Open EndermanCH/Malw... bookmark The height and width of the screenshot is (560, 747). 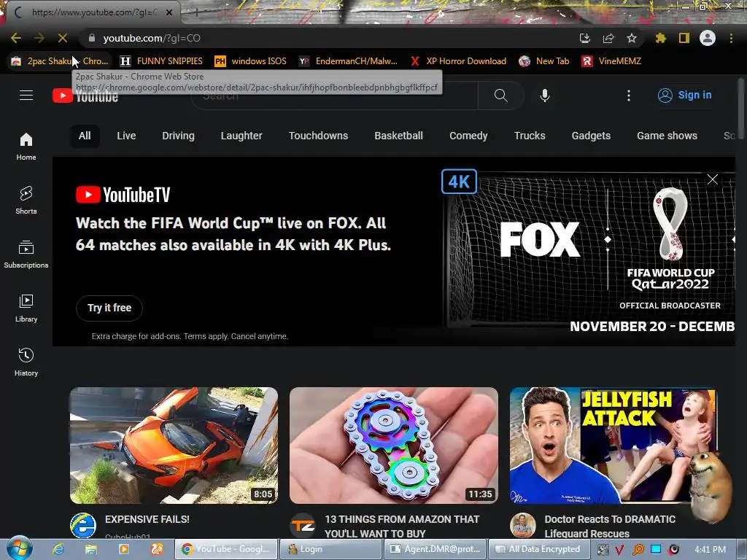pos(348,61)
